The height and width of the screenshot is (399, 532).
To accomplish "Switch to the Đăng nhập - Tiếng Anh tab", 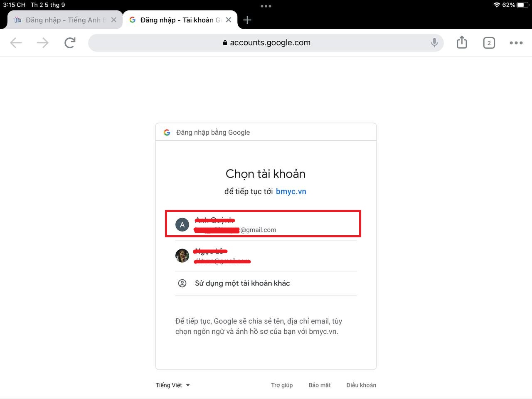I will tap(65, 20).
